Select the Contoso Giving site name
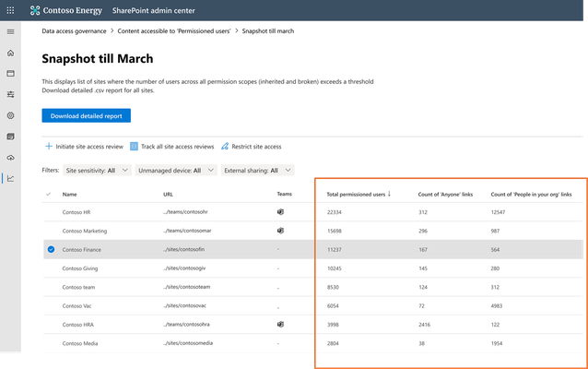The image size is (588, 369). 80,268
